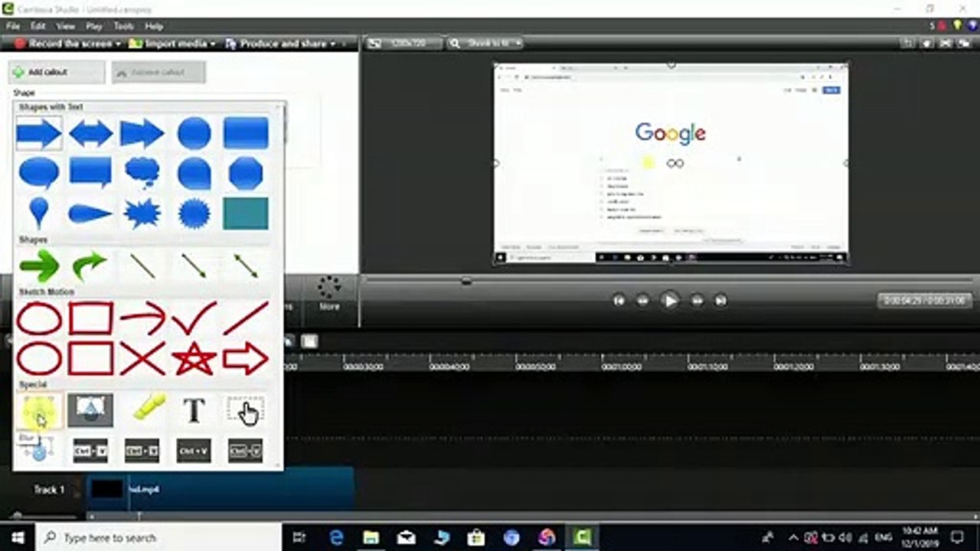This screenshot has width=980, height=551.
Task: Pick the red sketch thin arrow
Action: (x=142, y=318)
